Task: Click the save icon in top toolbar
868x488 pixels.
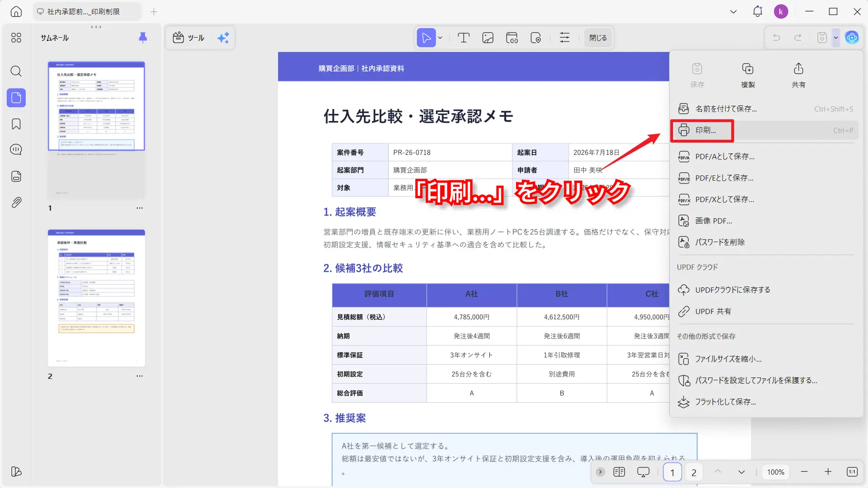Action: click(x=822, y=37)
